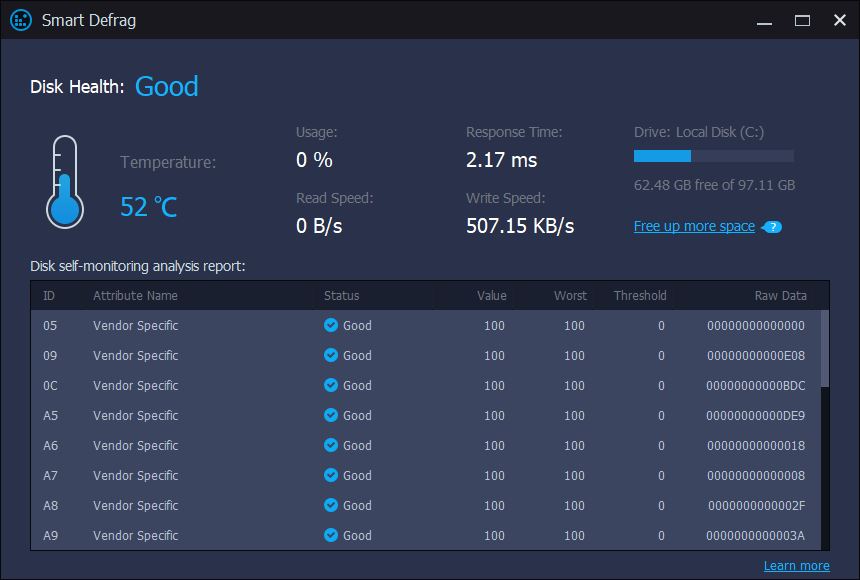Click ID cell 05

50,325
